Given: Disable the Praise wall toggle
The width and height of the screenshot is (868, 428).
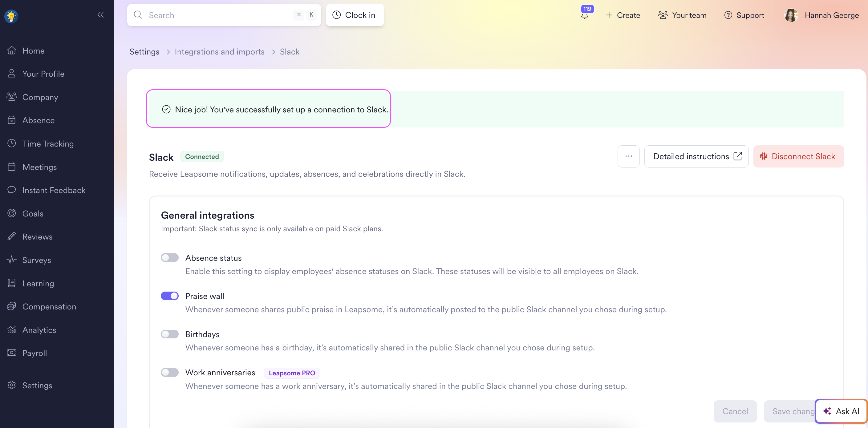Looking at the screenshot, I should (x=169, y=296).
